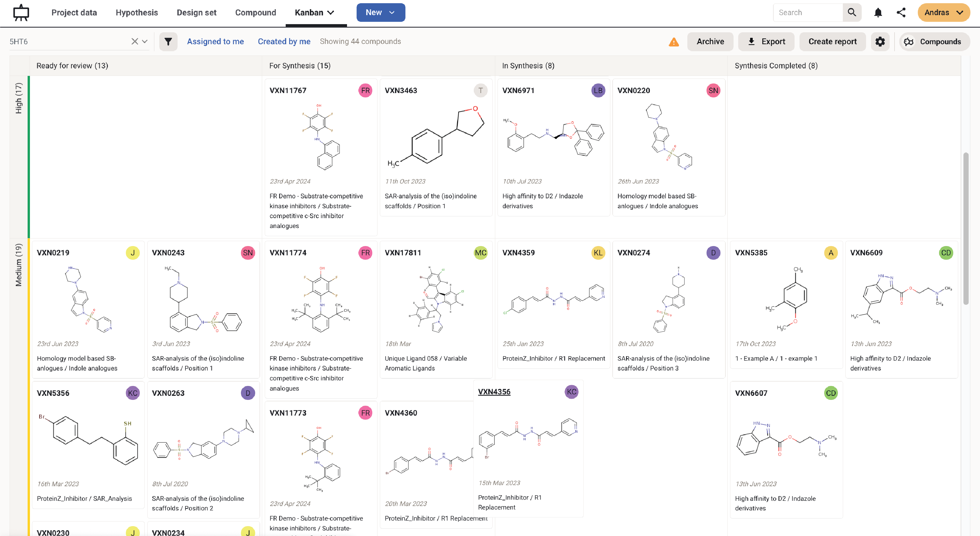Open notifications bell
980x536 pixels.
(878, 13)
